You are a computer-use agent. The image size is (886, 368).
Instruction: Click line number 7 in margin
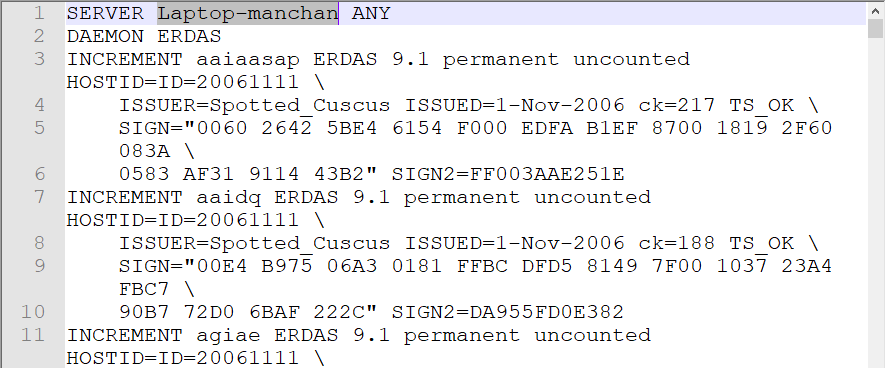tap(39, 197)
